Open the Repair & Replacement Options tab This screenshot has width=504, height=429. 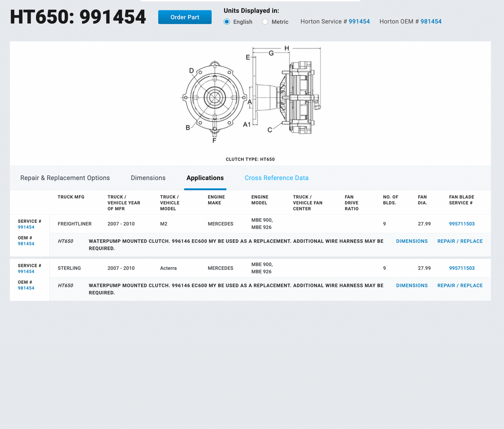click(x=65, y=178)
